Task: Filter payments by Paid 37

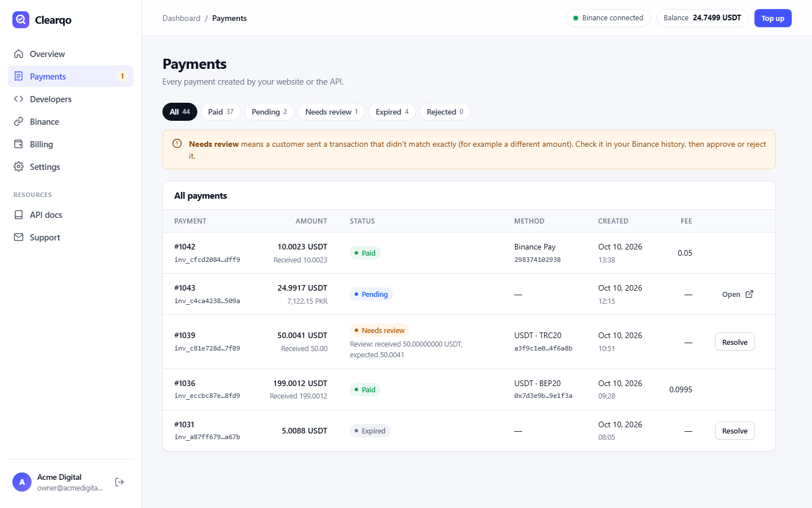Action: [x=220, y=112]
